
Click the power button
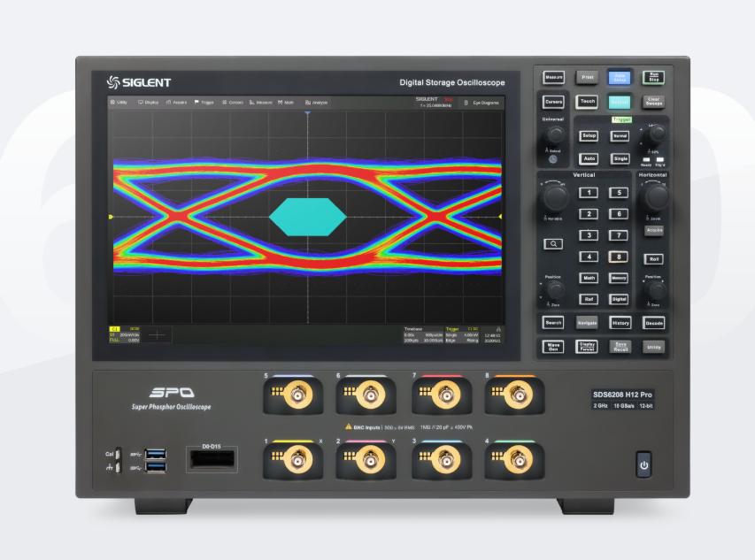pyautogui.click(x=643, y=464)
